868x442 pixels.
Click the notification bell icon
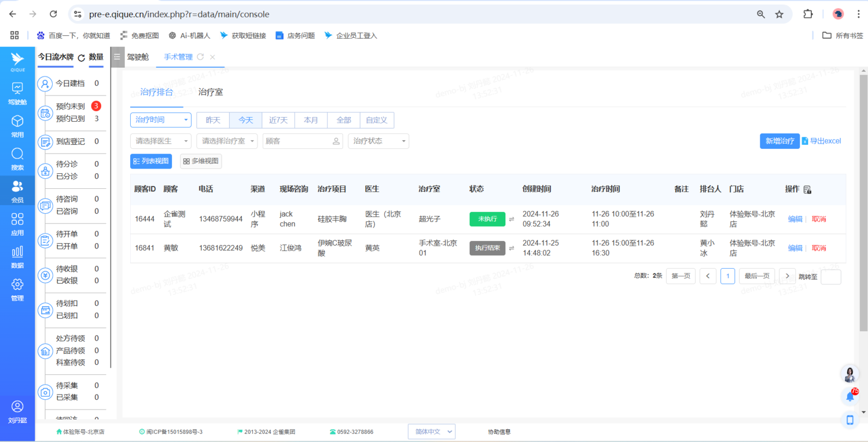[850, 397]
